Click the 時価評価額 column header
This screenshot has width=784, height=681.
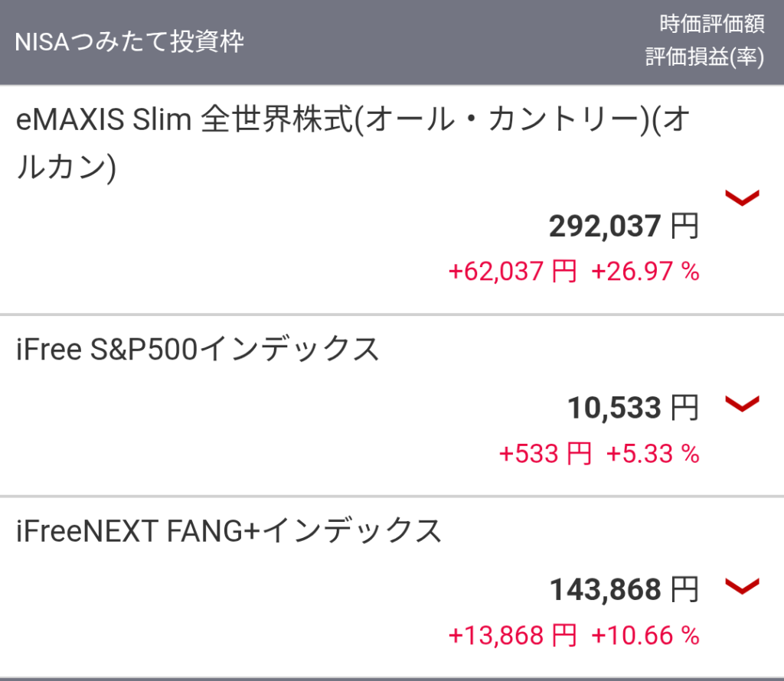pos(711,24)
